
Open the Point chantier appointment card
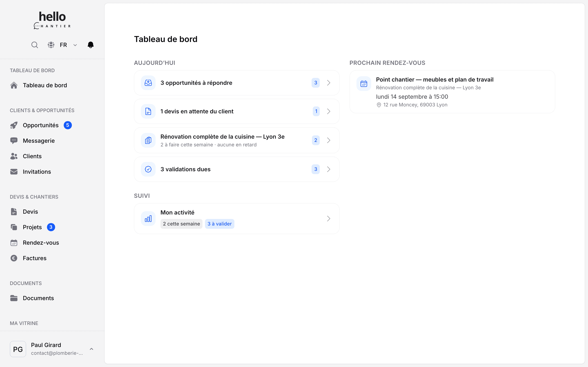pyautogui.click(x=452, y=92)
